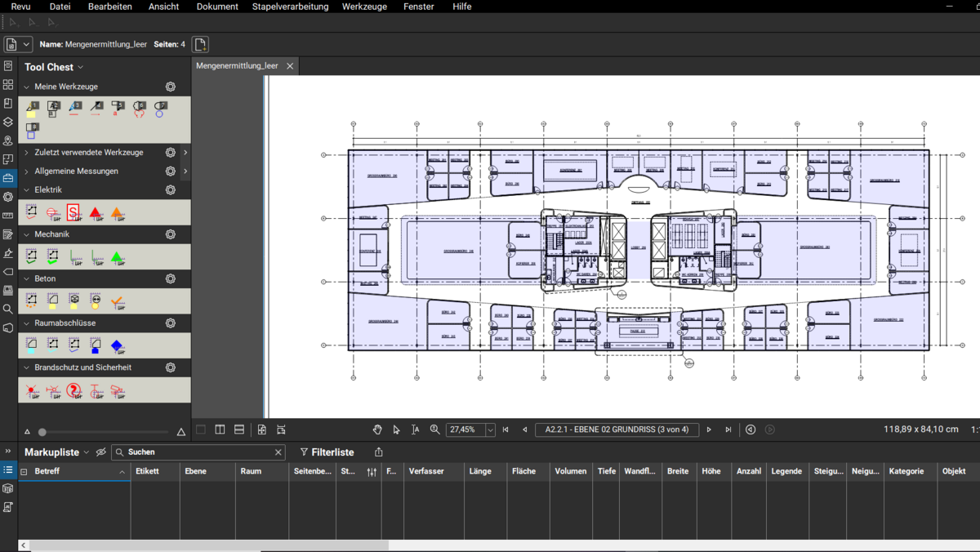Go to the next page arrow
Viewport: 980px width, 552px height.
point(709,430)
